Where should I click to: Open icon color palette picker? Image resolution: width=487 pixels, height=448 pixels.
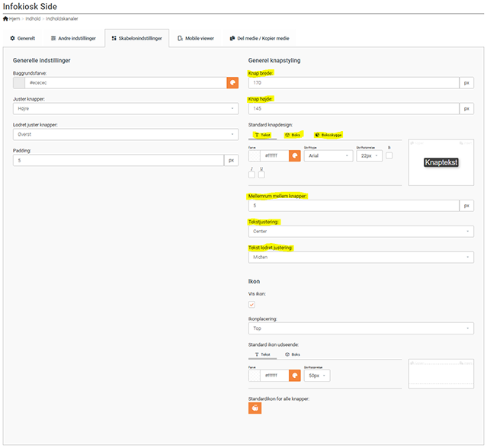click(295, 376)
